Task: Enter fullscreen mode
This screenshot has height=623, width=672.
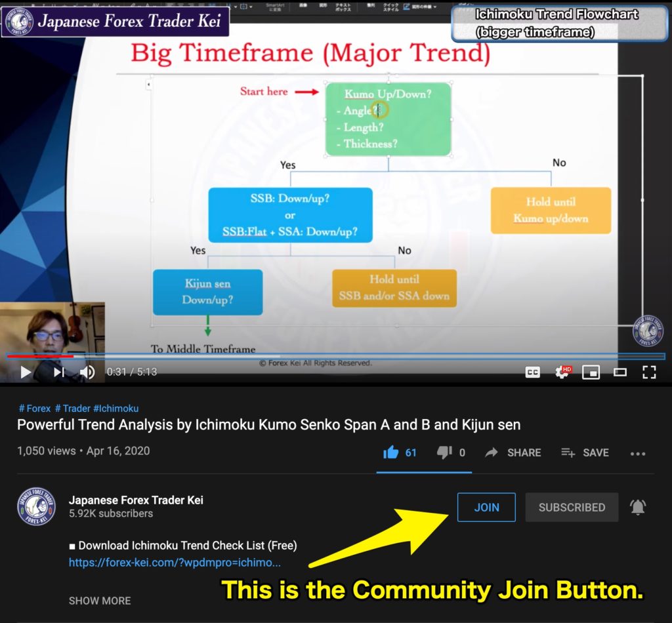Action: [649, 372]
